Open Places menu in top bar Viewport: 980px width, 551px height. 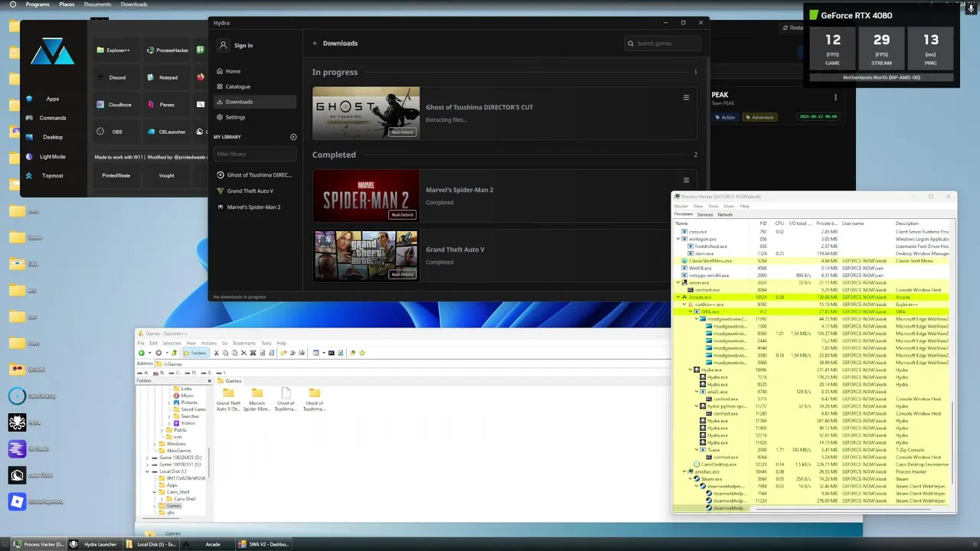tap(67, 5)
